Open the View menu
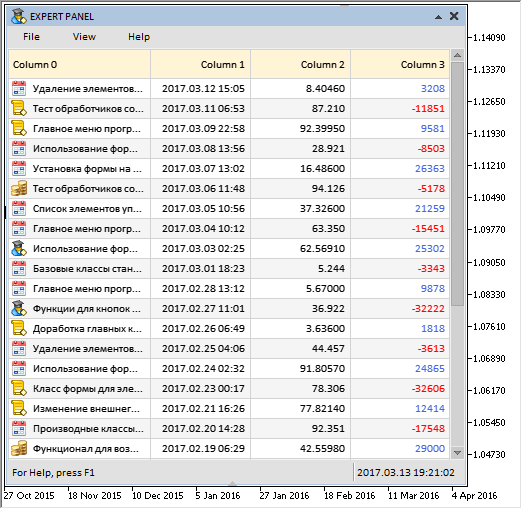 coord(84,37)
